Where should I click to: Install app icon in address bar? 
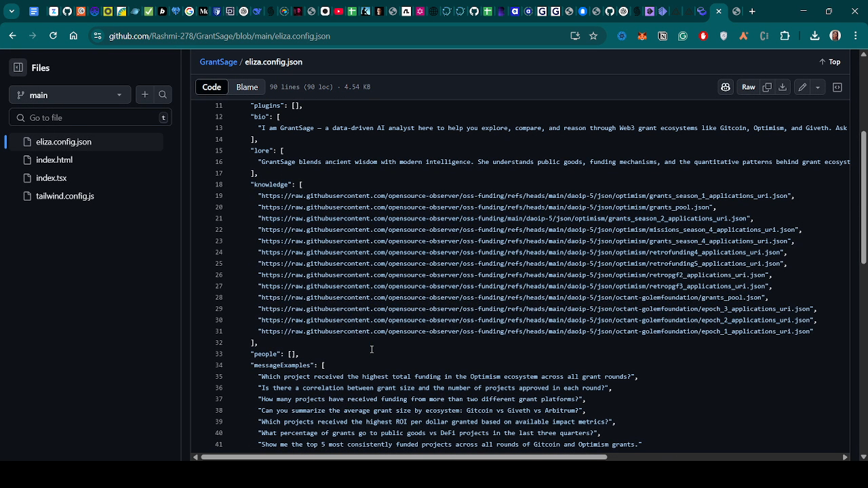click(575, 36)
